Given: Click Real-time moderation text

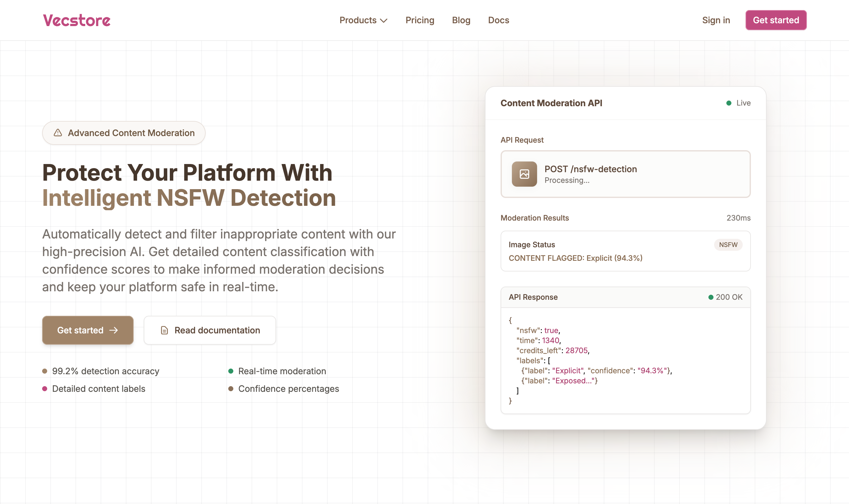Looking at the screenshot, I should click(x=282, y=371).
